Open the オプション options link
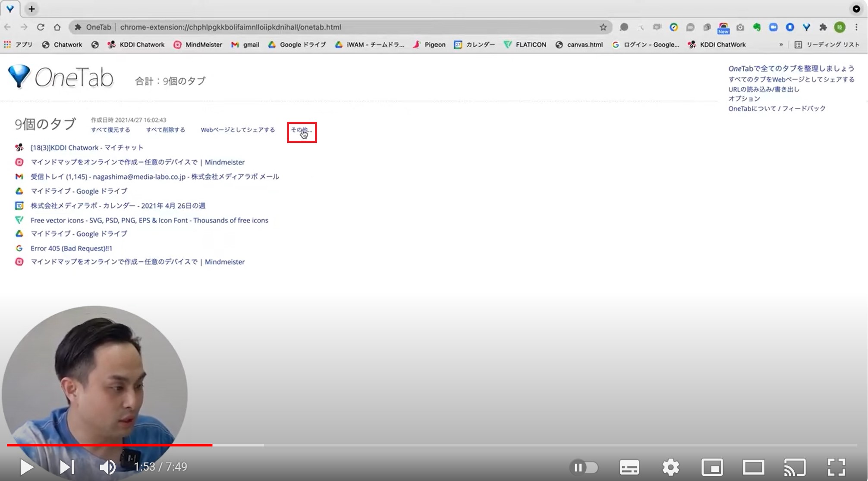The width and height of the screenshot is (868, 481). pyautogui.click(x=744, y=99)
